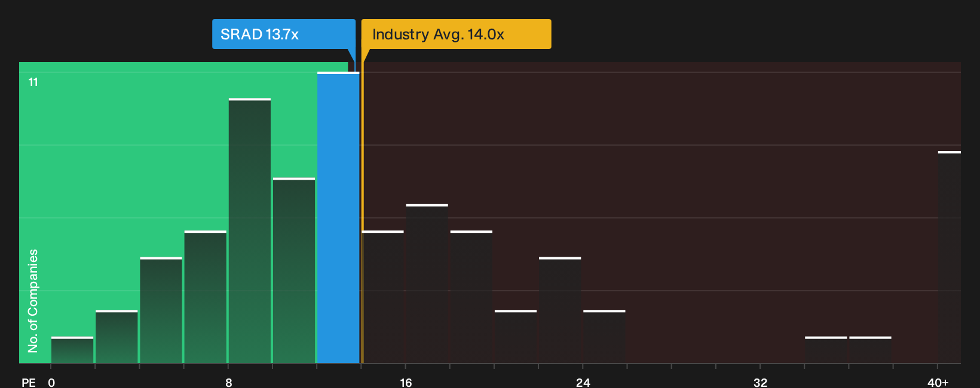Click the shortest green bar at PE 0–2
980x388 pixels.
(x=72, y=350)
